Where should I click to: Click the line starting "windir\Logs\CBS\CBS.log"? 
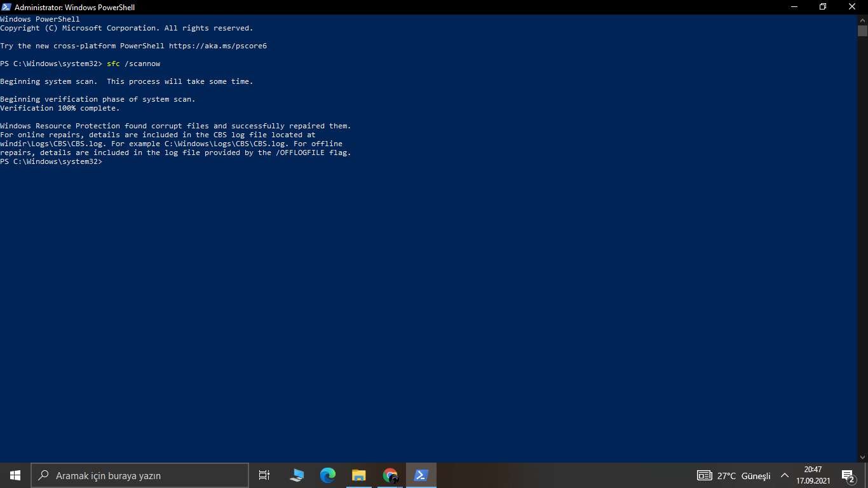(171, 144)
